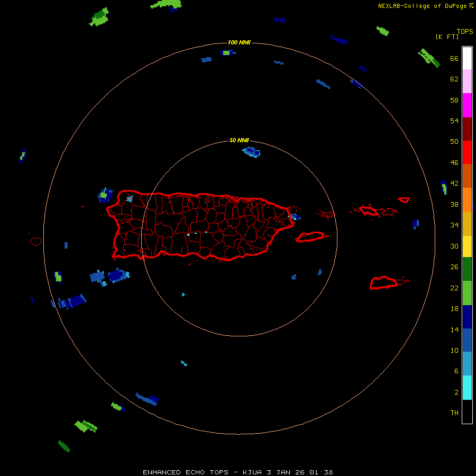476x476 pixels.
Task: Click the echo off Puerto Rico's northwest coast
Action: tap(105, 195)
